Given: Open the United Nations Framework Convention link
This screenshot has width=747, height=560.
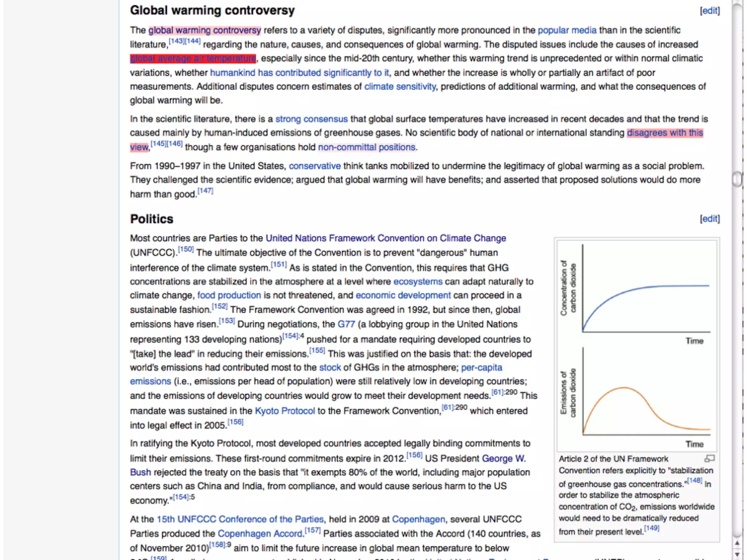Looking at the screenshot, I should pos(386,238).
